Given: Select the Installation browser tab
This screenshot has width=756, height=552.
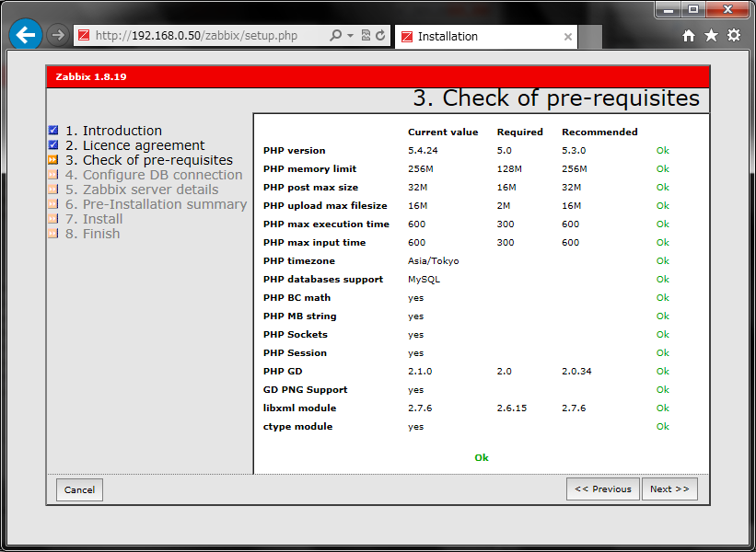Looking at the screenshot, I should pyautogui.click(x=486, y=37).
